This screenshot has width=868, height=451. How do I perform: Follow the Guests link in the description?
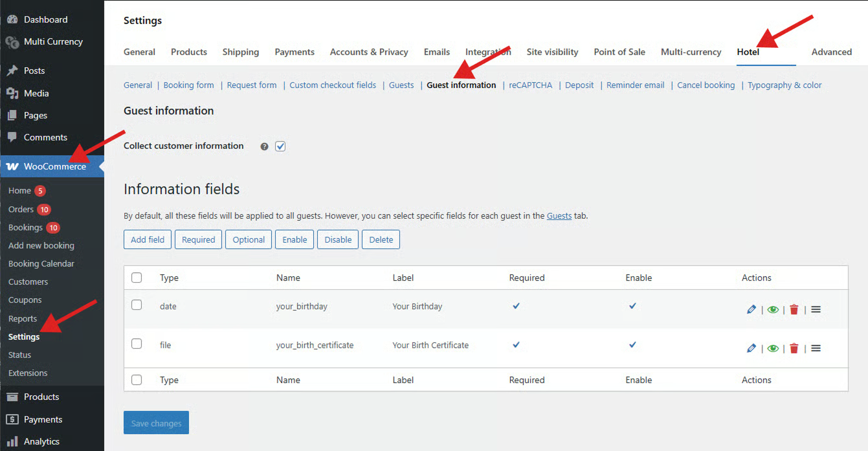[559, 215]
